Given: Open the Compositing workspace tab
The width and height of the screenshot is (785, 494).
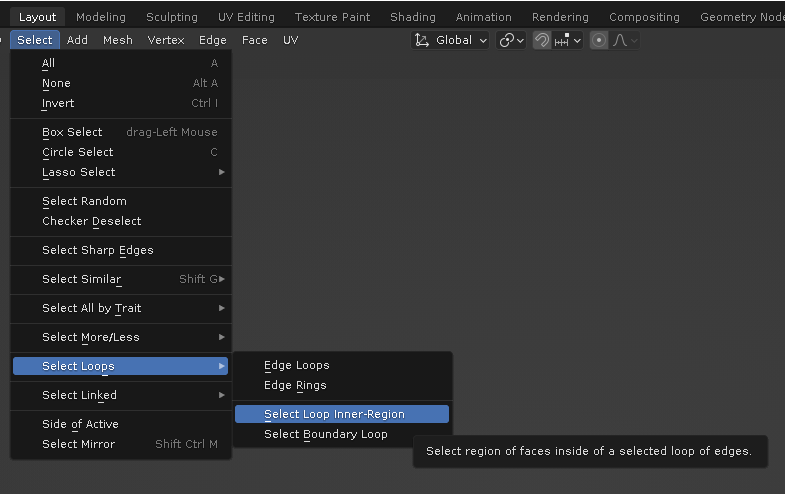Looking at the screenshot, I should pyautogui.click(x=644, y=17).
